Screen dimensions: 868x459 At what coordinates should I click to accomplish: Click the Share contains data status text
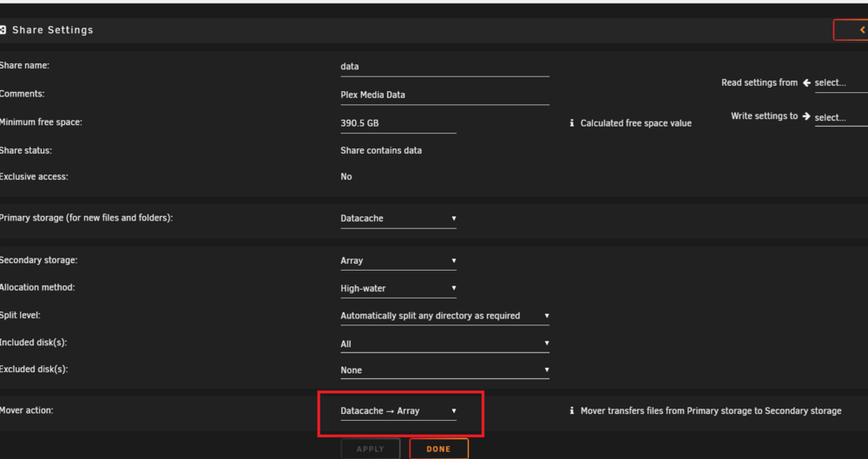pos(381,151)
